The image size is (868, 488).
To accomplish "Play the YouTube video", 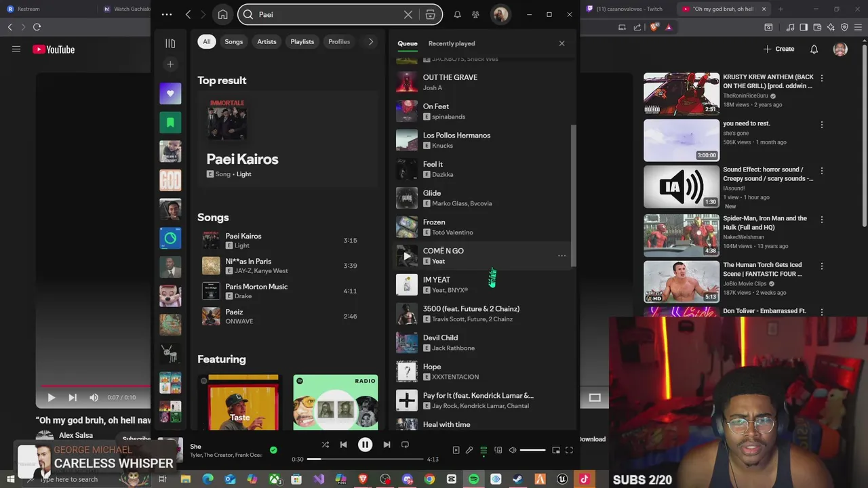I will pyautogui.click(x=51, y=398).
